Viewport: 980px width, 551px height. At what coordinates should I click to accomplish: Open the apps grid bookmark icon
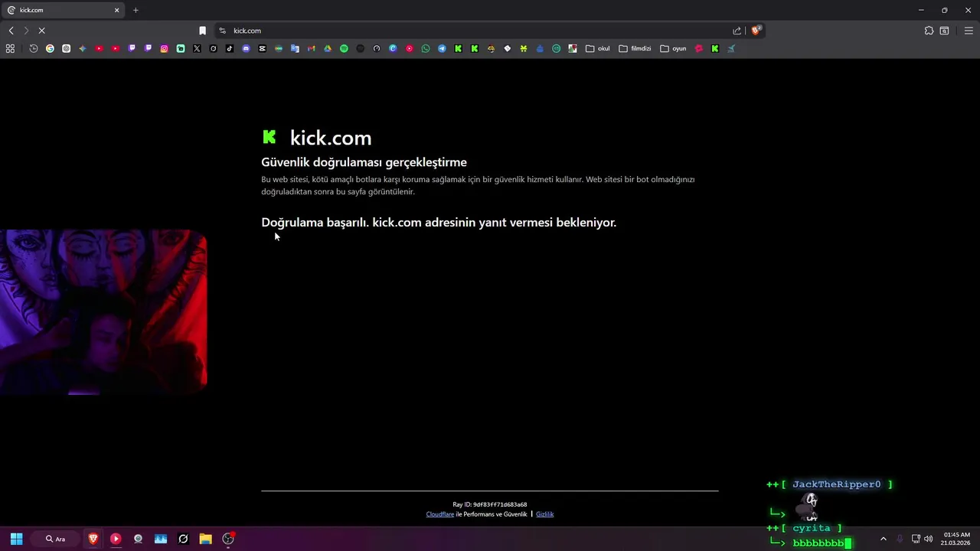tap(10, 48)
